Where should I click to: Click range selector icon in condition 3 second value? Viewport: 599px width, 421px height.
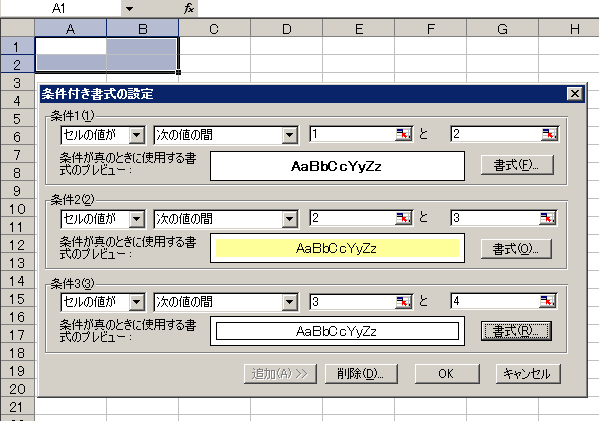[x=548, y=302]
